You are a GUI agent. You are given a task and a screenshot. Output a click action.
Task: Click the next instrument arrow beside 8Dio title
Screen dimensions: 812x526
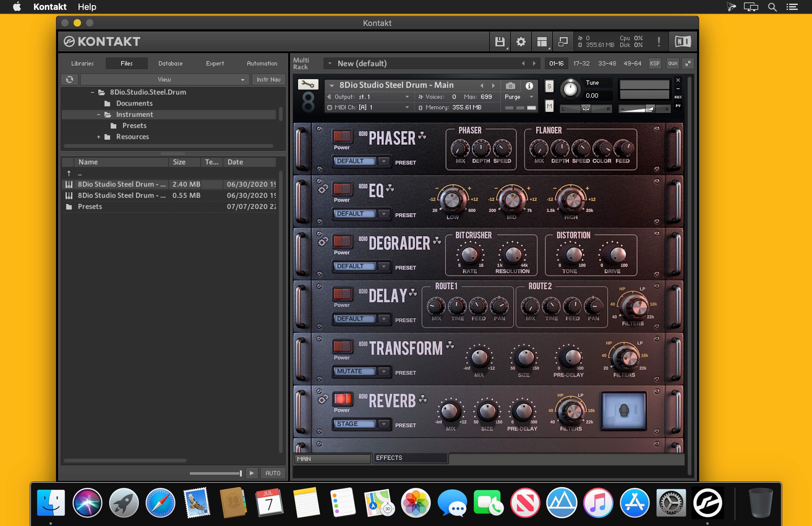click(x=493, y=86)
